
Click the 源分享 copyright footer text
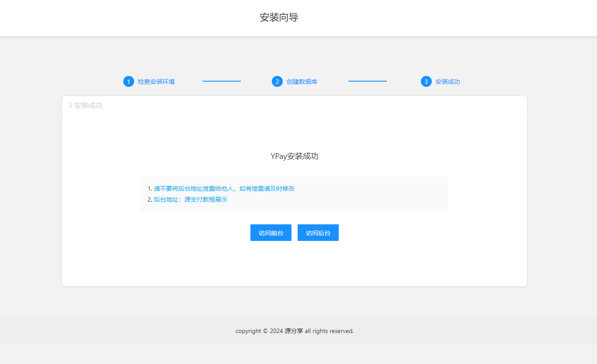[x=294, y=331]
